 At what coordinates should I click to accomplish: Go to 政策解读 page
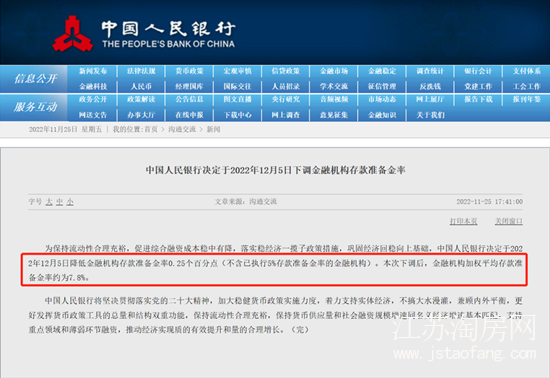point(141,100)
